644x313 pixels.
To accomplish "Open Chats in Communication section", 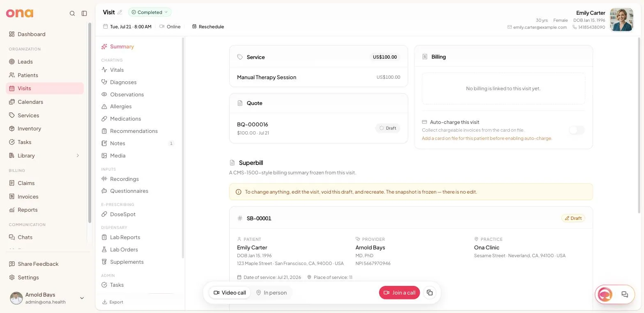I will point(45,237).
